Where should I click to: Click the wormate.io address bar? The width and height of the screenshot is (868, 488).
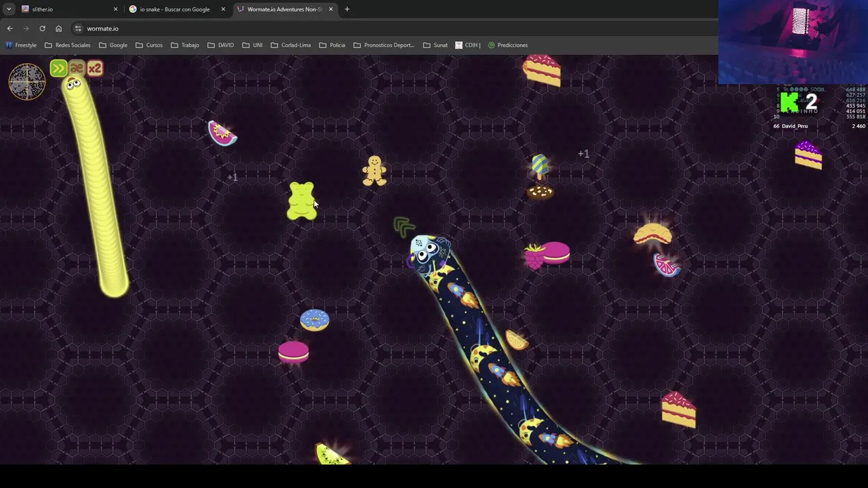coord(393,28)
